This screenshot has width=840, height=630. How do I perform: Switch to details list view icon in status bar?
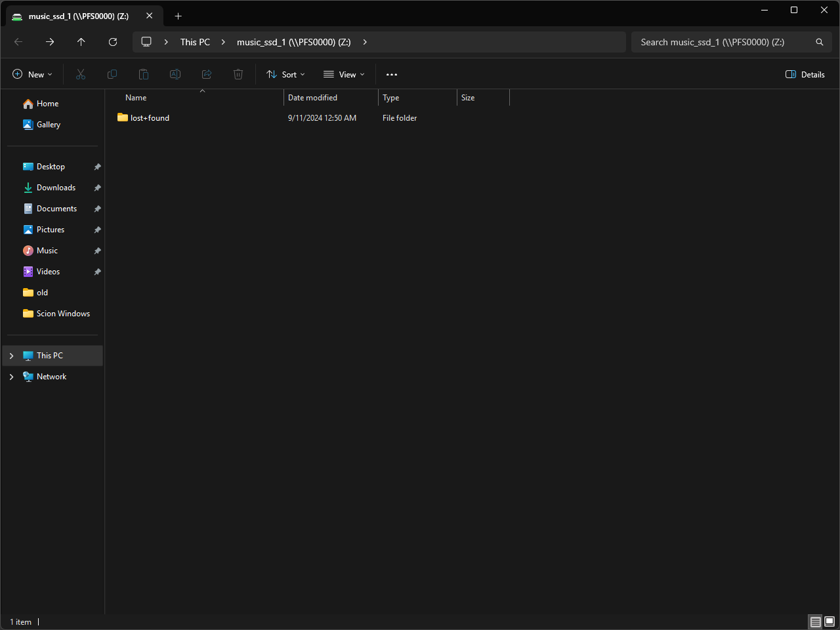[x=816, y=621]
